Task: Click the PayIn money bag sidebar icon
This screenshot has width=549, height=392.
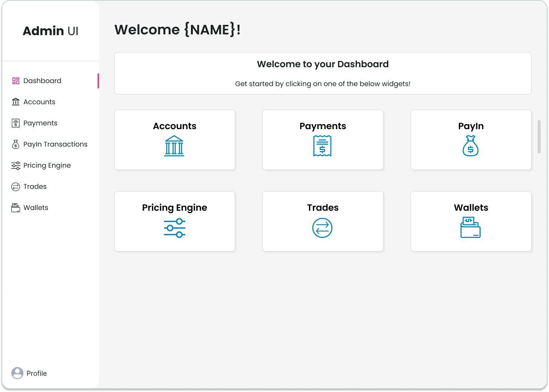Action: tap(16, 144)
